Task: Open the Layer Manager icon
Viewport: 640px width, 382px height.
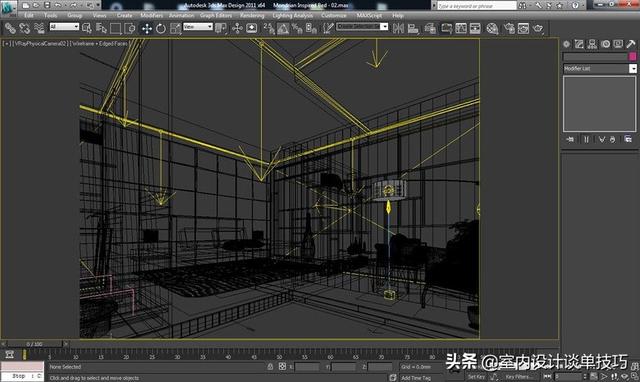Action: pyautogui.click(x=430, y=28)
